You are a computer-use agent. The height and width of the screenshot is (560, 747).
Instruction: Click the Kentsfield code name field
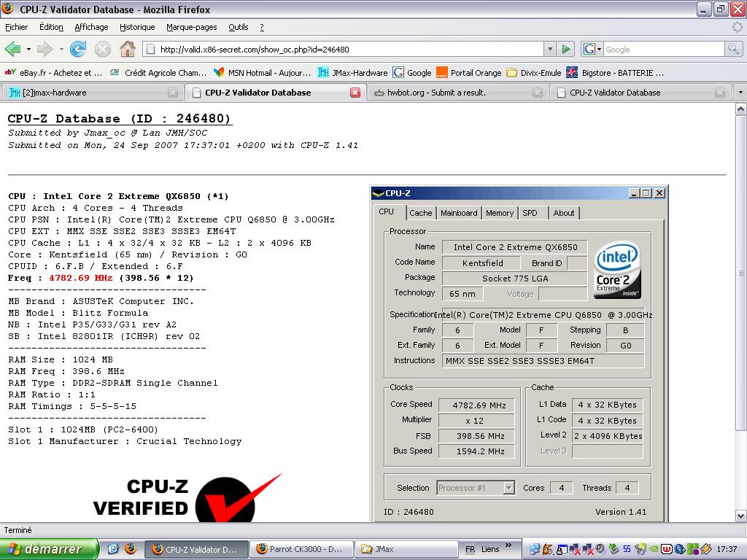coord(482,262)
